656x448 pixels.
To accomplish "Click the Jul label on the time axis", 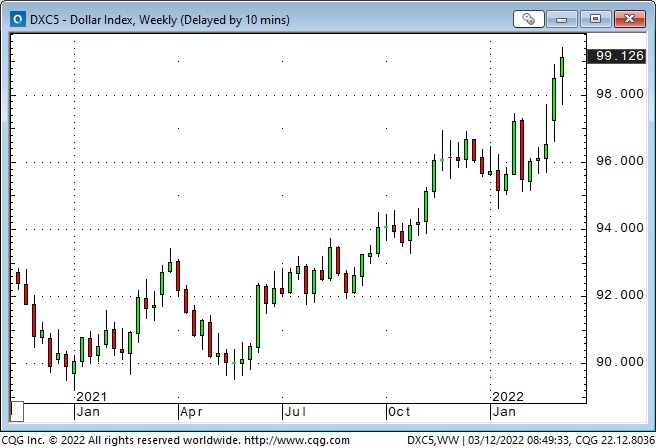I will [x=295, y=412].
